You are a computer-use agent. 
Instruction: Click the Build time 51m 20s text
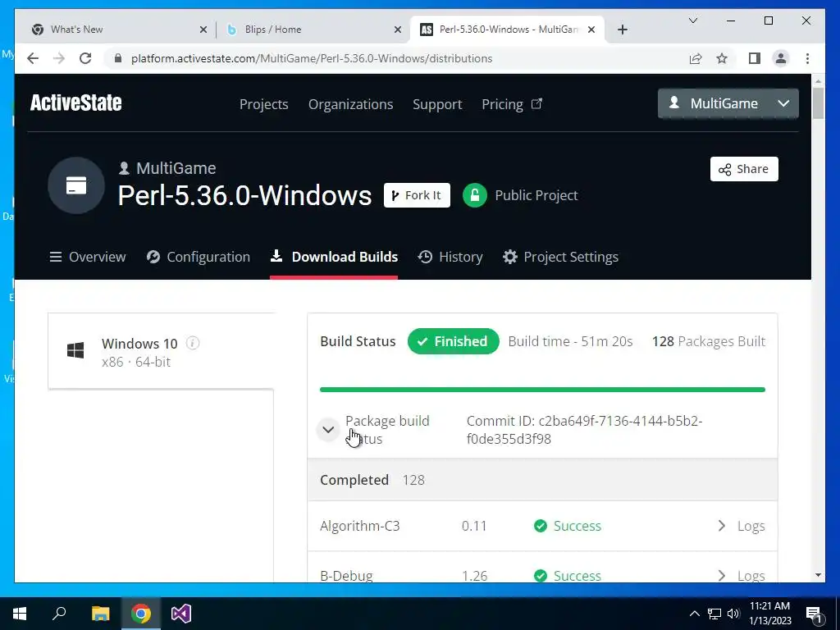[x=571, y=341]
